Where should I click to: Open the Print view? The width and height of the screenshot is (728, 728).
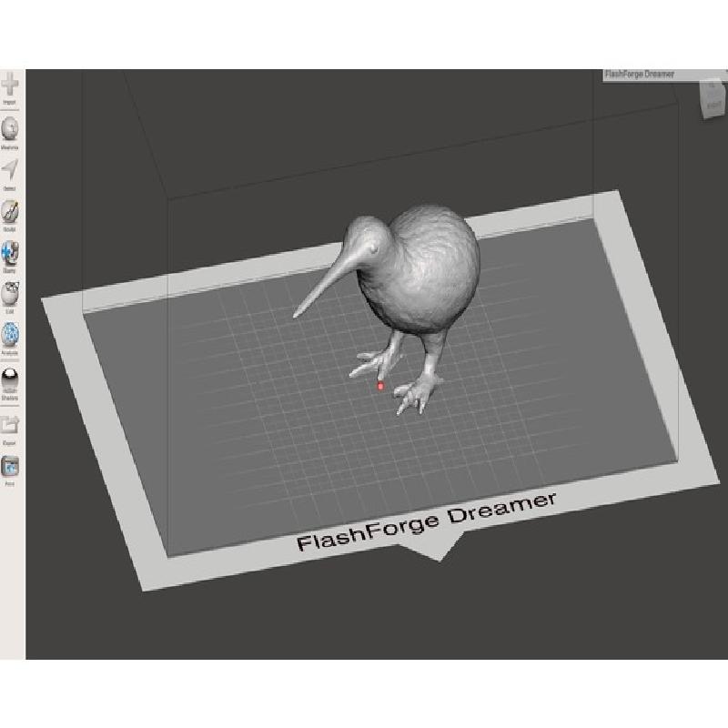click(x=10, y=470)
